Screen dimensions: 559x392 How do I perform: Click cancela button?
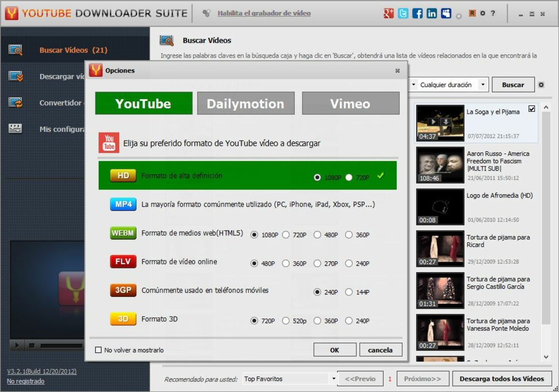click(x=381, y=350)
